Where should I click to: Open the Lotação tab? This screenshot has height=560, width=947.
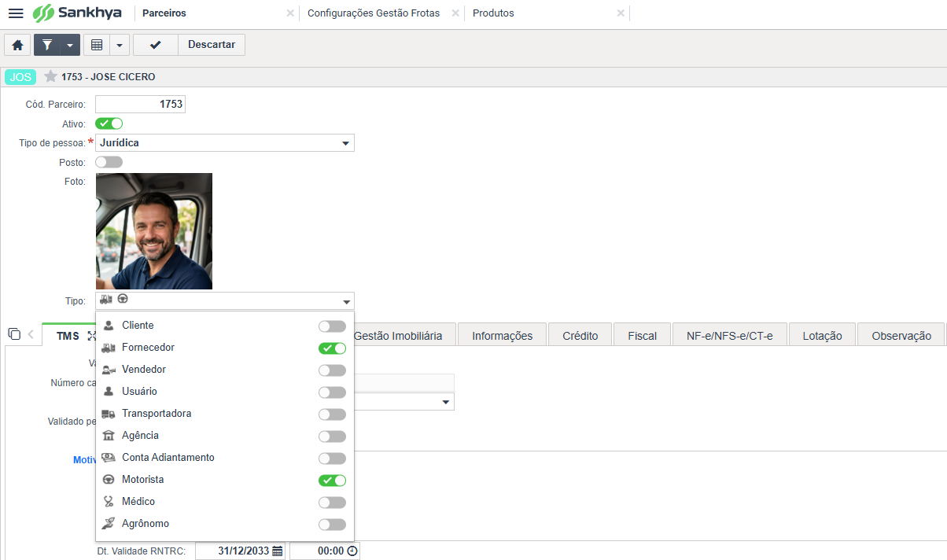click(823, 335)
